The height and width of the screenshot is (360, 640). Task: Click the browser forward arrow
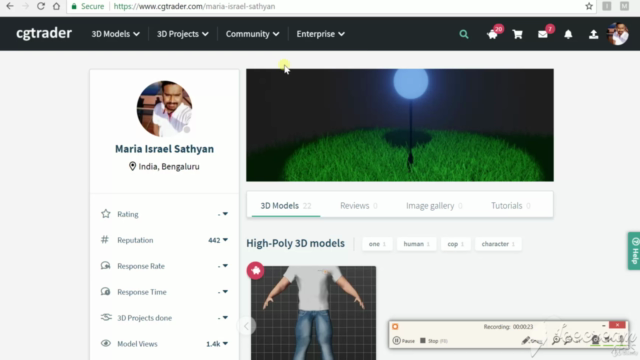pyautogui.click(x=25, y=6)
